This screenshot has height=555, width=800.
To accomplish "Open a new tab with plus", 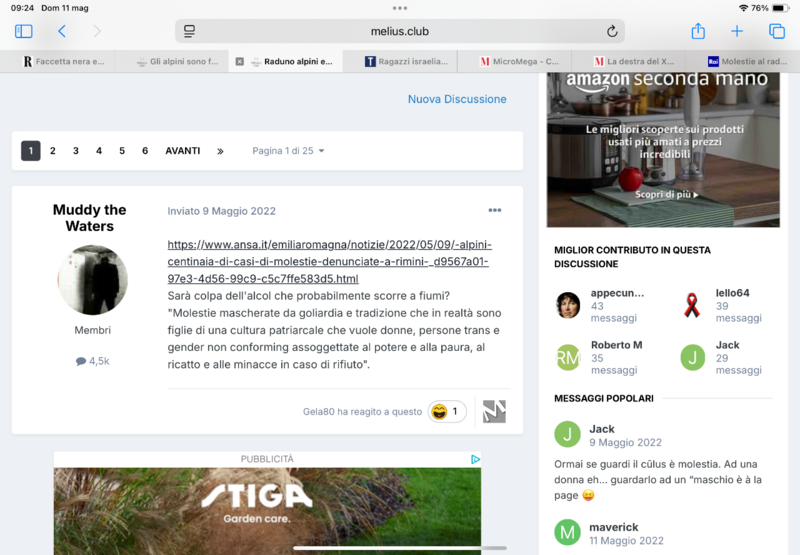I will tap(738, 31).
